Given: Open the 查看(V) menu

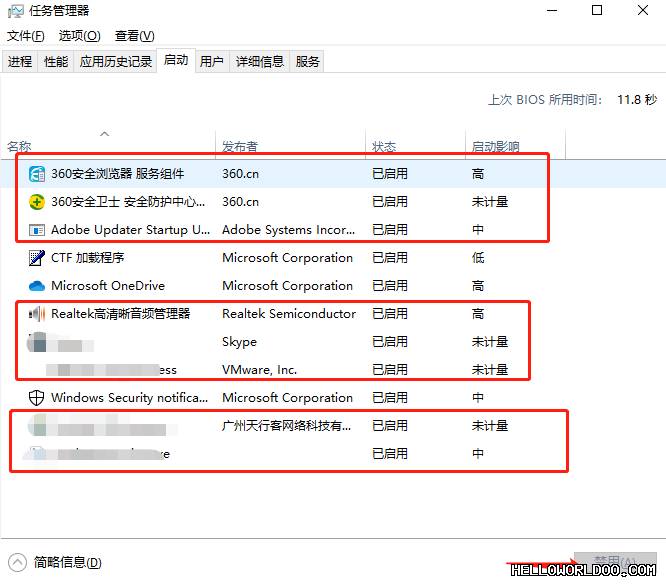Looking at the screenshot, I should point(134,36).
